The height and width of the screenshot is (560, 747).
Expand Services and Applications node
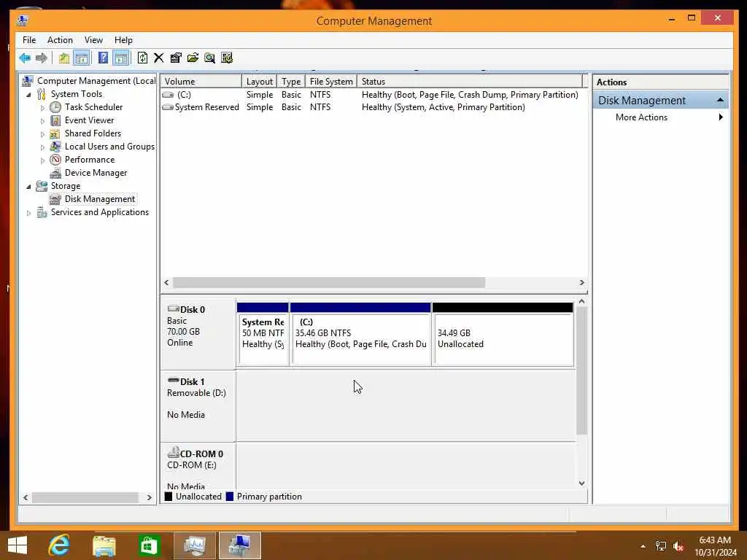click(x=28, y=214)
